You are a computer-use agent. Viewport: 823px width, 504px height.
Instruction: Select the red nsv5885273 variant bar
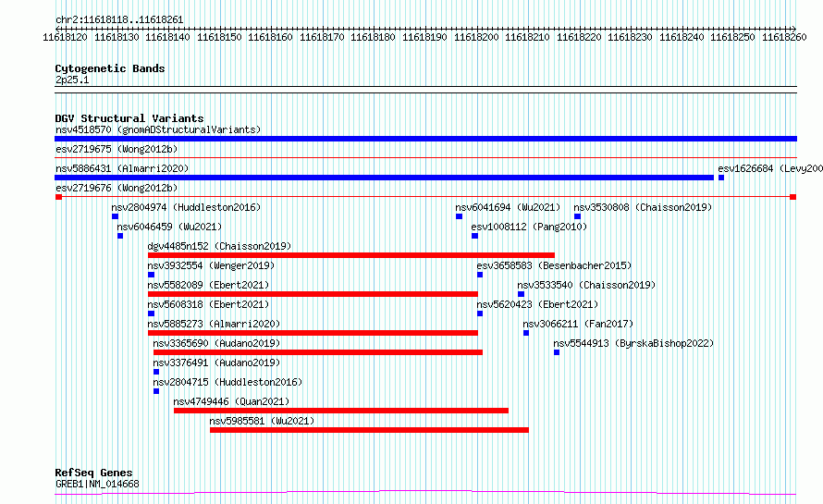(x=313, y=333)
